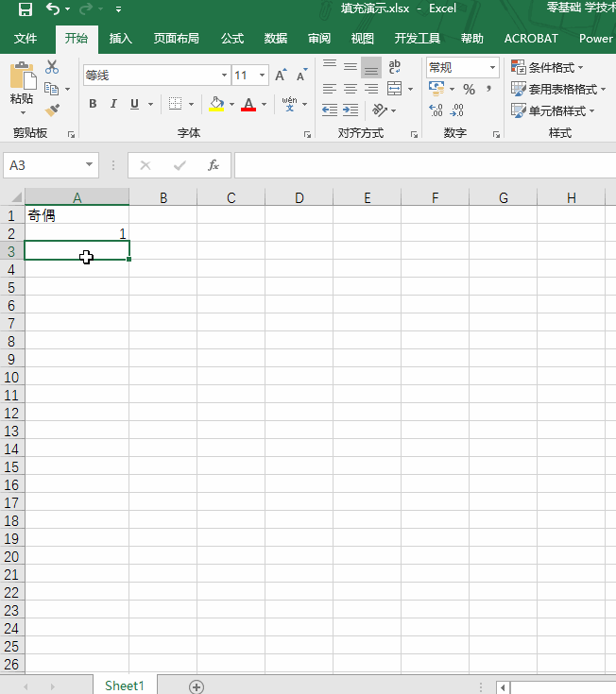This screenshot has height=694, width=616.
Task: Open the Borders dropdown arrow
Action: (191, 105)
